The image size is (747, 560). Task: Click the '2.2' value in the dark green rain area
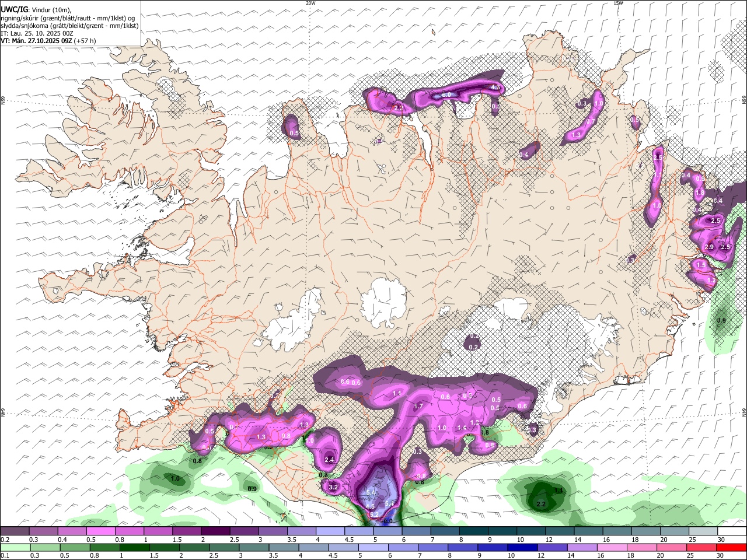click(x=540, y=504)
